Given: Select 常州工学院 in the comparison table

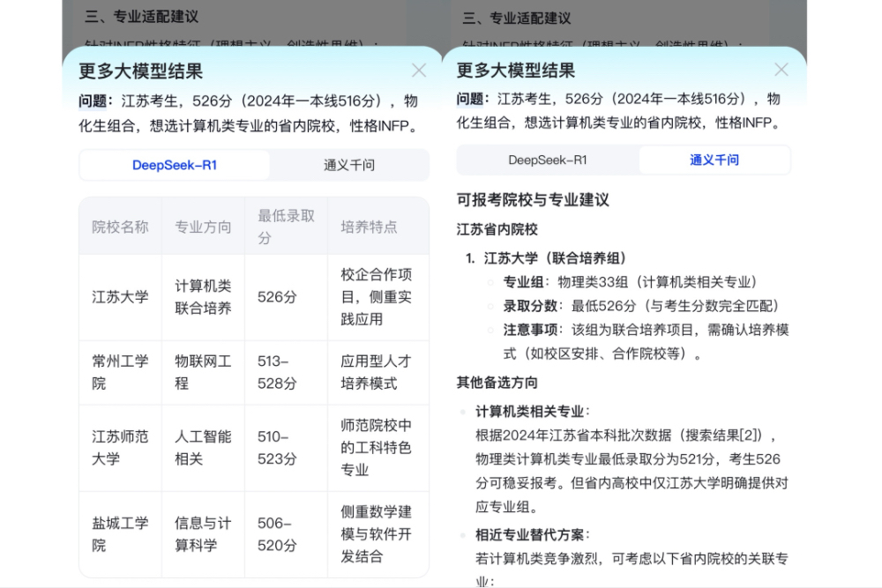Looking at the screenshot, I should click(121, 372).
